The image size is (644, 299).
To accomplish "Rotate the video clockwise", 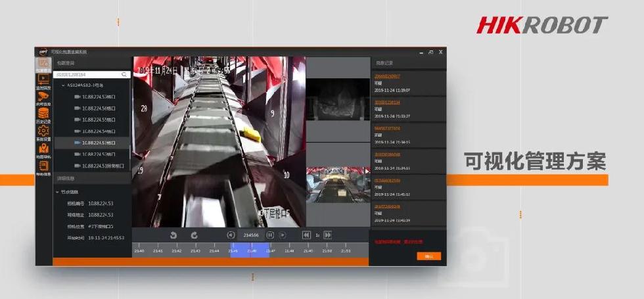I will [194, 235].
